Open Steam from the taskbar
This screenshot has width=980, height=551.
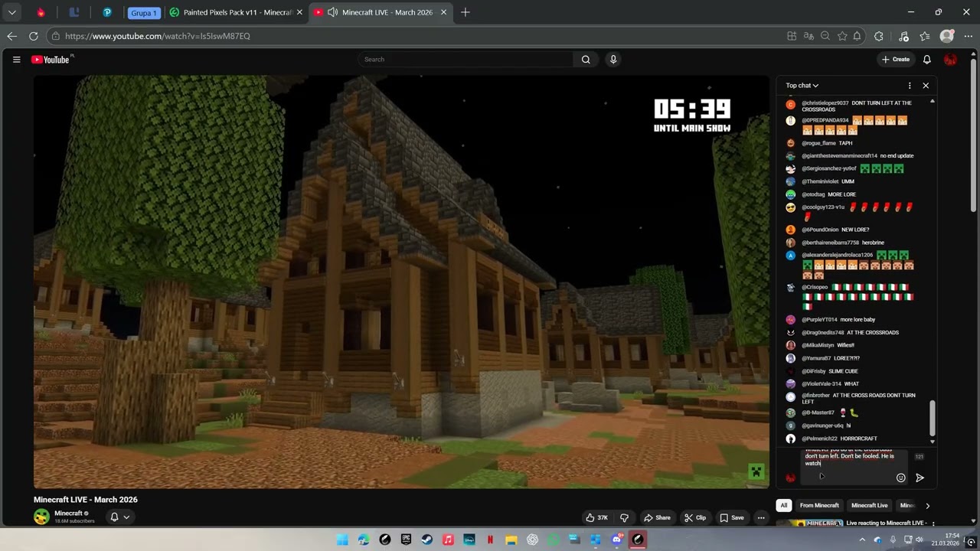(427, 540)
